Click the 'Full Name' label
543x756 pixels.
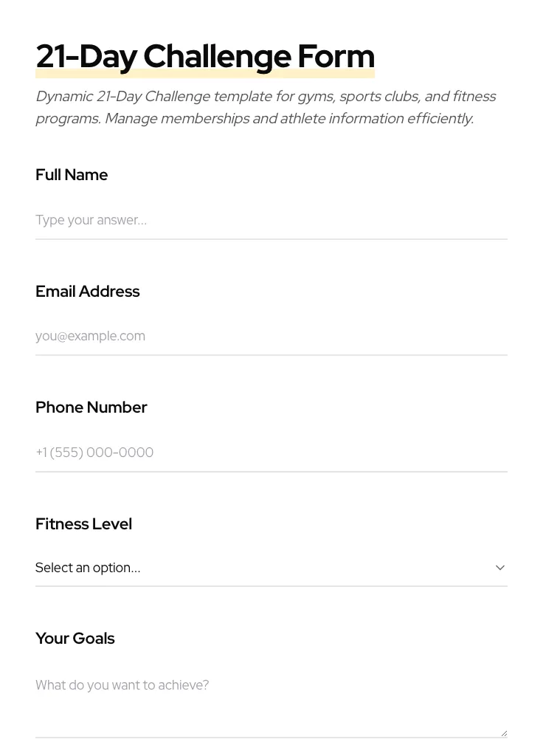tap(72, 175)
